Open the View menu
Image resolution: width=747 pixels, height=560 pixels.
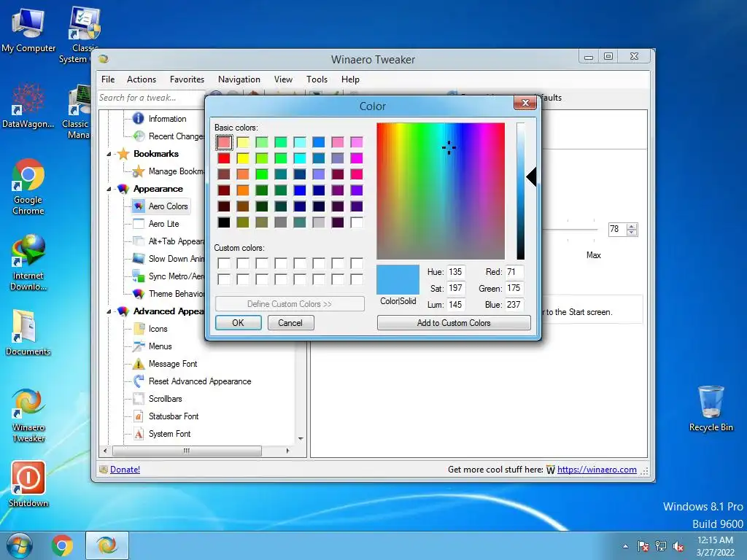[x=283, y=79]
